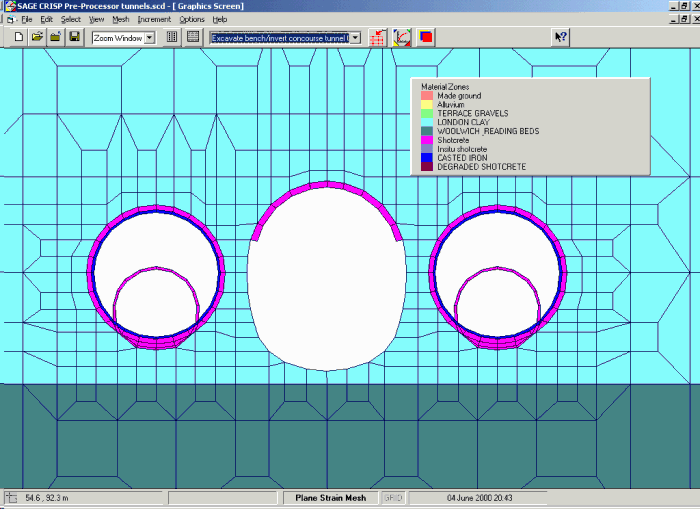700x509 pixels.
Task: Open a file with the open-folder icon
Action: (38, 37)
